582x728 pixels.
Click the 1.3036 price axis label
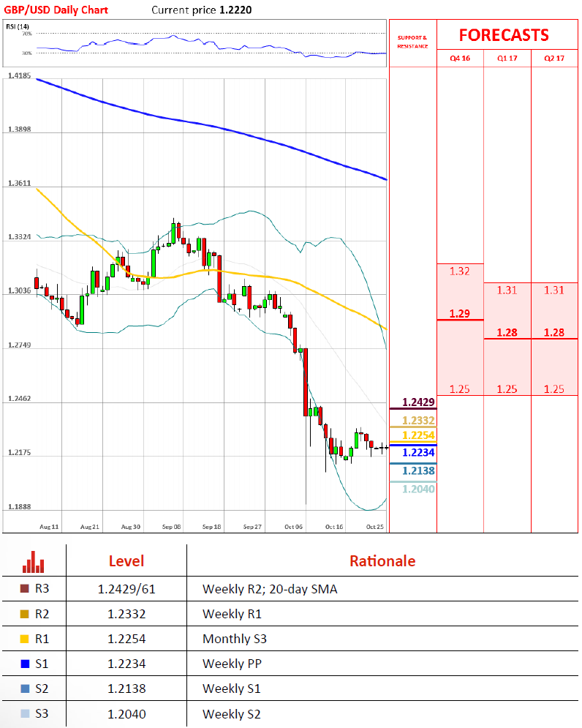click(20, 290)
